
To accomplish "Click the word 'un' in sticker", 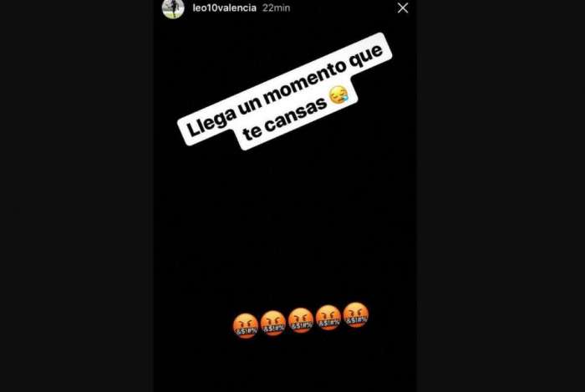I will 249,105.
